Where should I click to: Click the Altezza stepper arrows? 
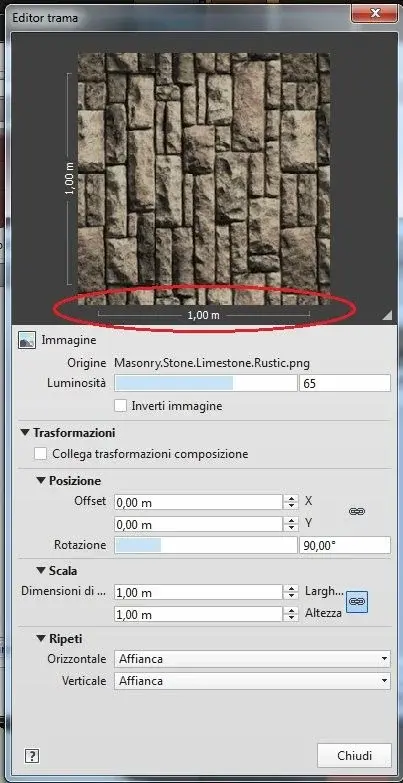tap(291, 614)
